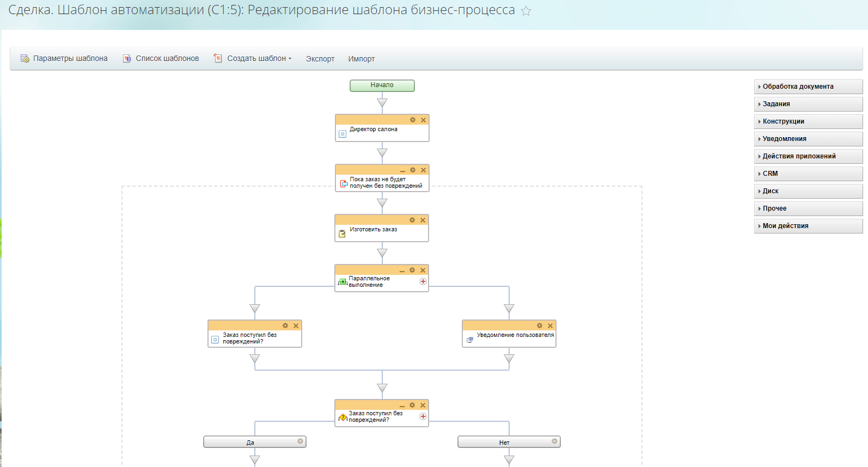
Task: Collapse the Пока заказ не будет получен block
Action: pyautogui.click(x=402, y=171)
